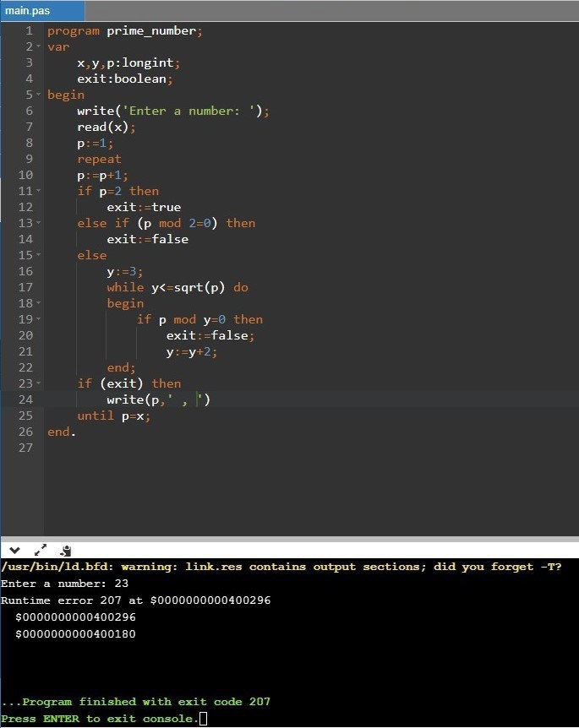Click the 'program prime_number;' declaration line
Screen dimensions: 579x728
click(x=125, y=31)
